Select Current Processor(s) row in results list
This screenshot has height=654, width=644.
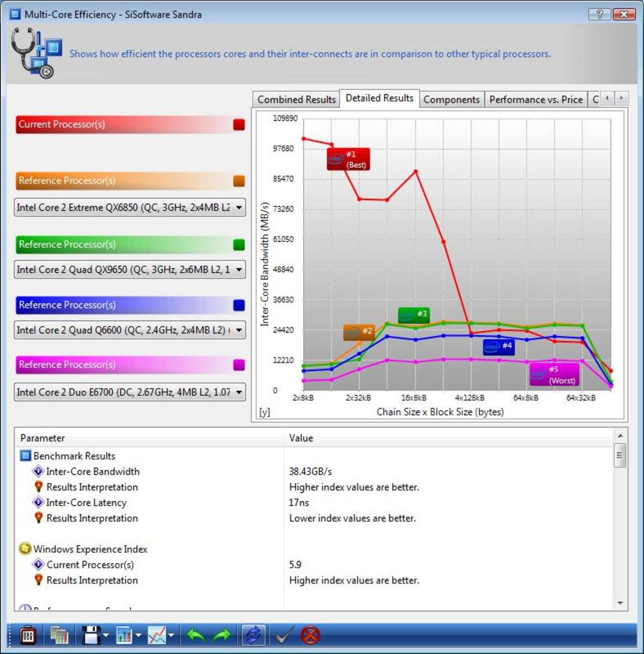click(x=314, y=565)
